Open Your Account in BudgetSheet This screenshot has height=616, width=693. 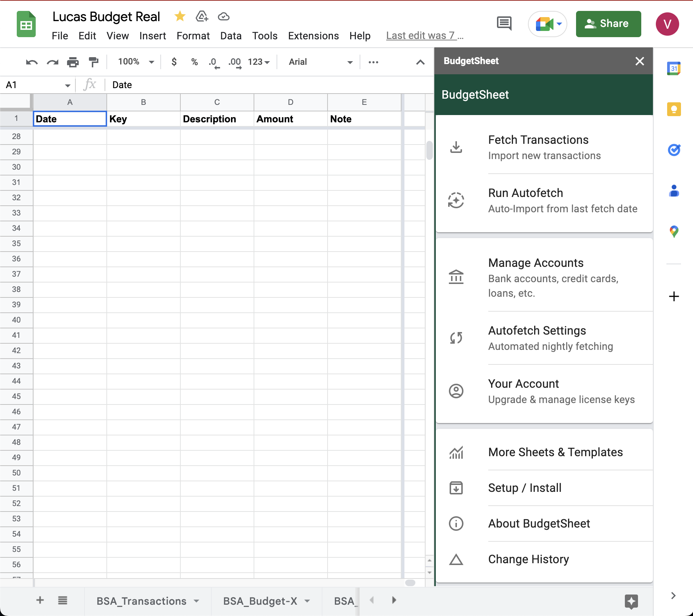(544, 391)
